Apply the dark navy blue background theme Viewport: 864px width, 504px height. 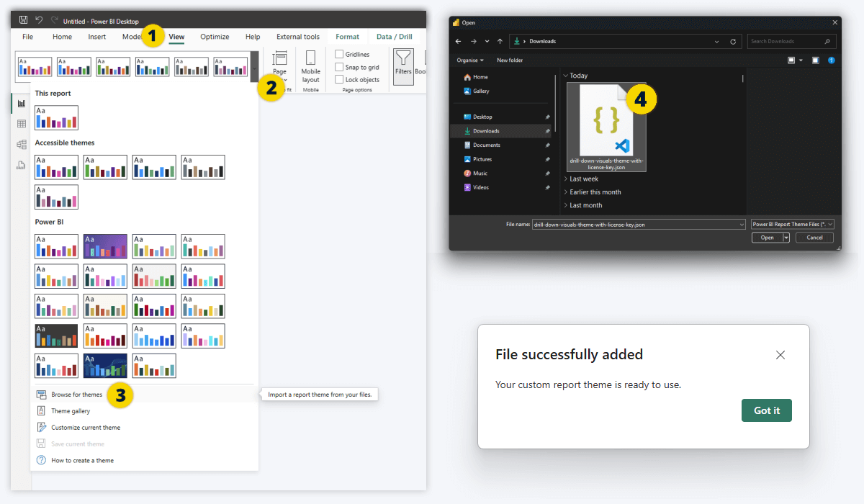tap(105, 366)
